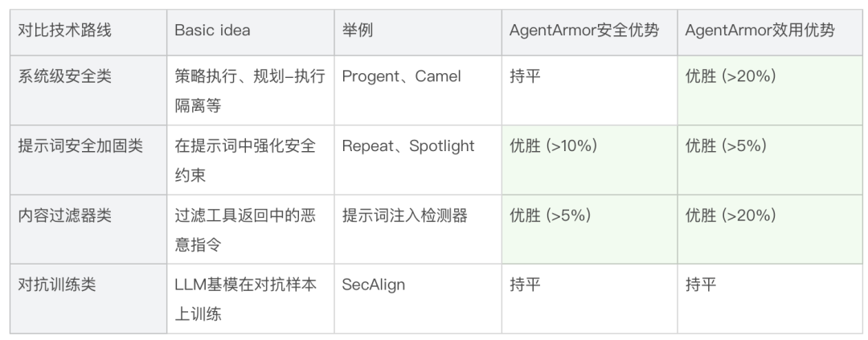This screenshot has height=340, width=868.
Task: Click the "举例" column header
Action: pos(358,31)
